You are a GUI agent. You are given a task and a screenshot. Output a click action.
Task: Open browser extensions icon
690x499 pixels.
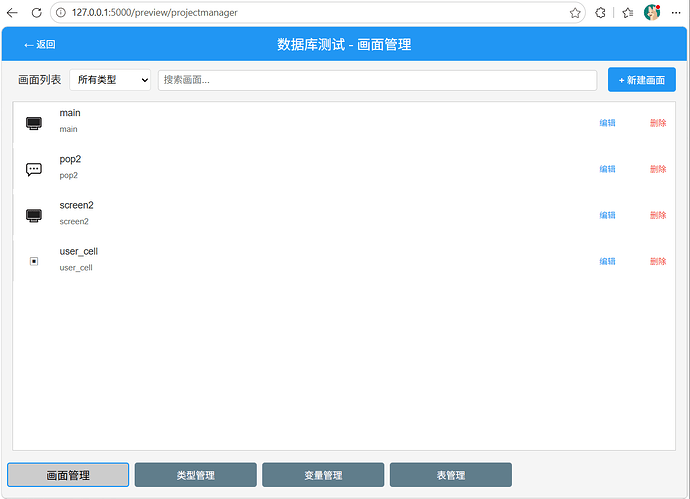[x=600, y=13]
